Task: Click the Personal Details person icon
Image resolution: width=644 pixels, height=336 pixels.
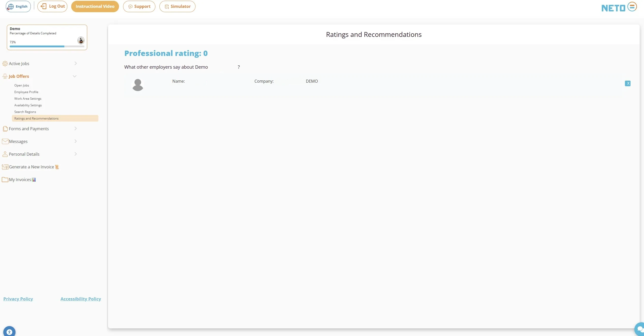Action: [5, 154]
